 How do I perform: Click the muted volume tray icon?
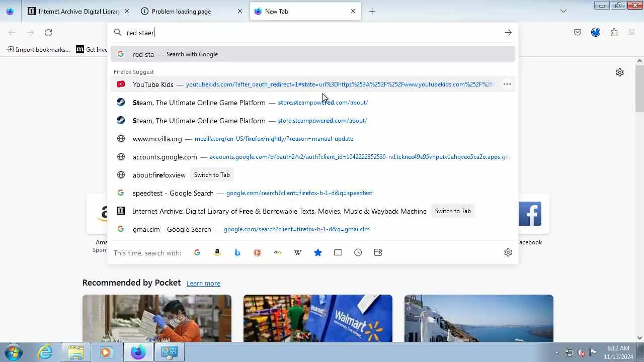coord(581,352)
